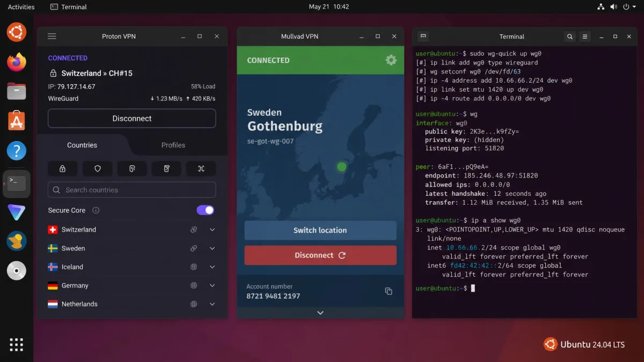Click the third quick-setting icon in Proton VPN
The width and height of the screenshot is (644, 362).
tap(132, 168)
